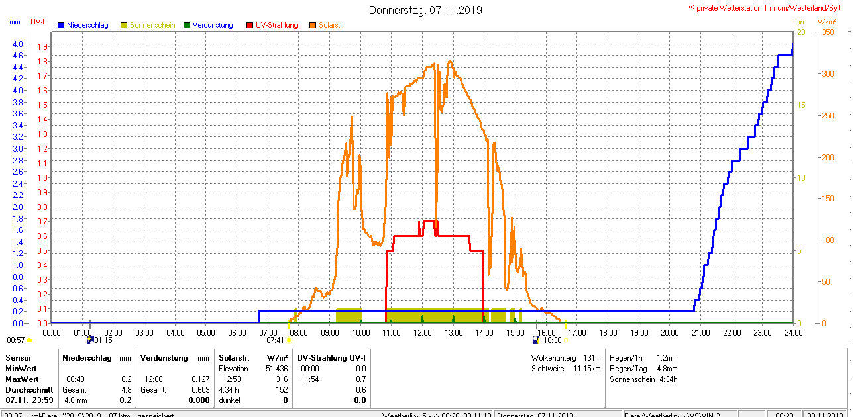Click the 4:34 h sunshine duration cell
The width and height of the screenshot is (868, 417).
click(x=229, y=390)
